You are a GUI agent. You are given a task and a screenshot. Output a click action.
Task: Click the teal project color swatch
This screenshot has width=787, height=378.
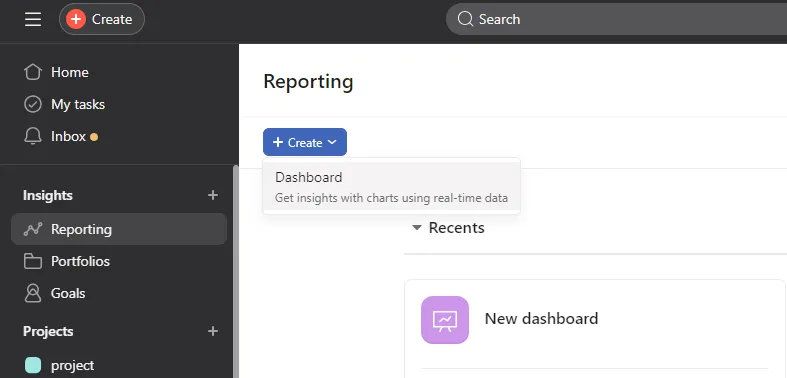[33, 365]
